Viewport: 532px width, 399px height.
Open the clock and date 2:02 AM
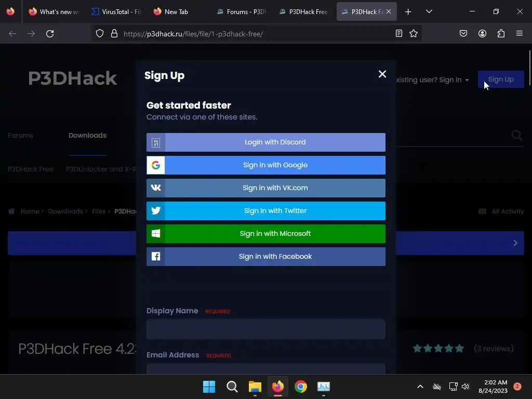pos(493,387)
